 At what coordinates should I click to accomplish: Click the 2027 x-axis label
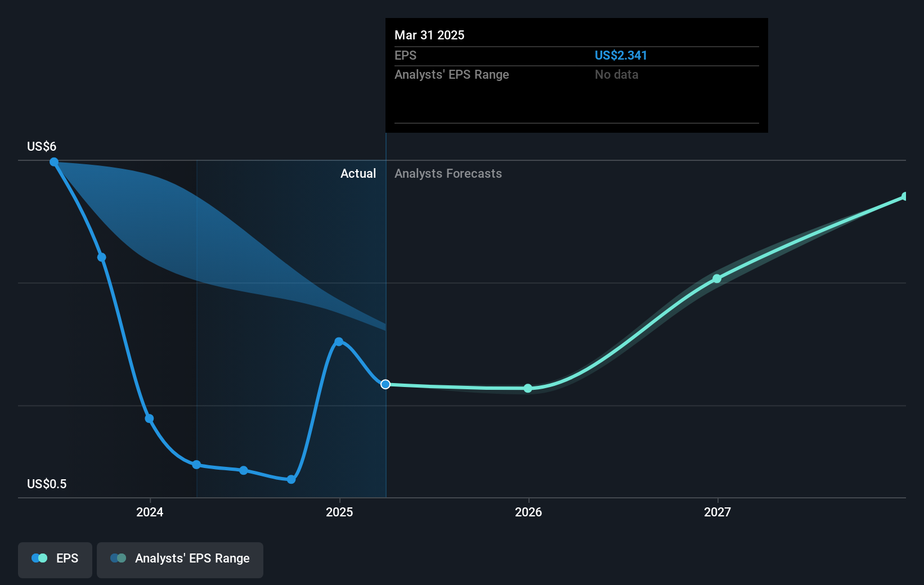(x=717, y=512)
